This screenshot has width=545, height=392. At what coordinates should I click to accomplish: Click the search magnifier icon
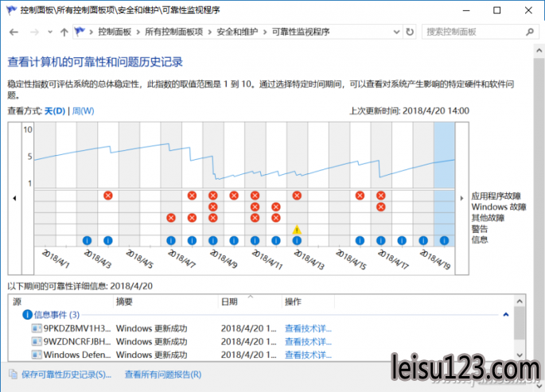(530, 32)
